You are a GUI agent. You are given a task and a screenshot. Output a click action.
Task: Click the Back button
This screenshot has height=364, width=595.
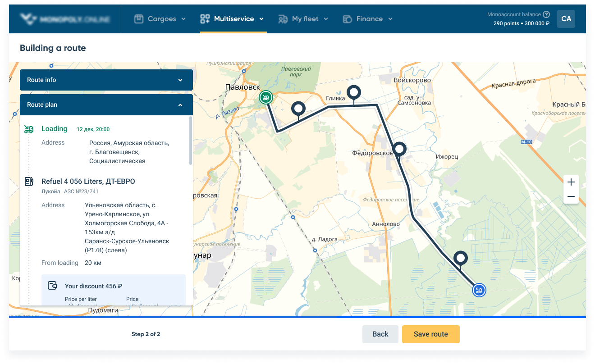(380, 334)
